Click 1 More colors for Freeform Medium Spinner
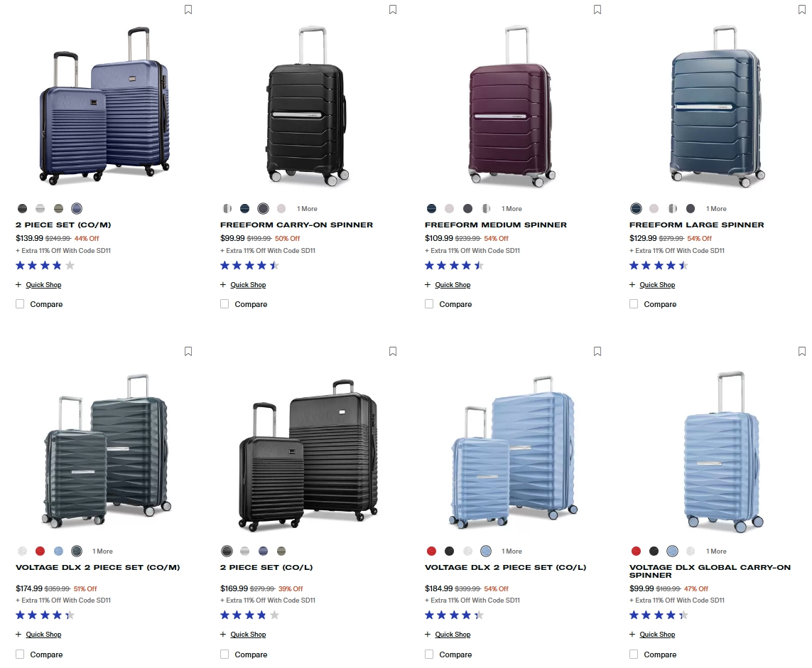The image size is (812, 668). point(511,208)
